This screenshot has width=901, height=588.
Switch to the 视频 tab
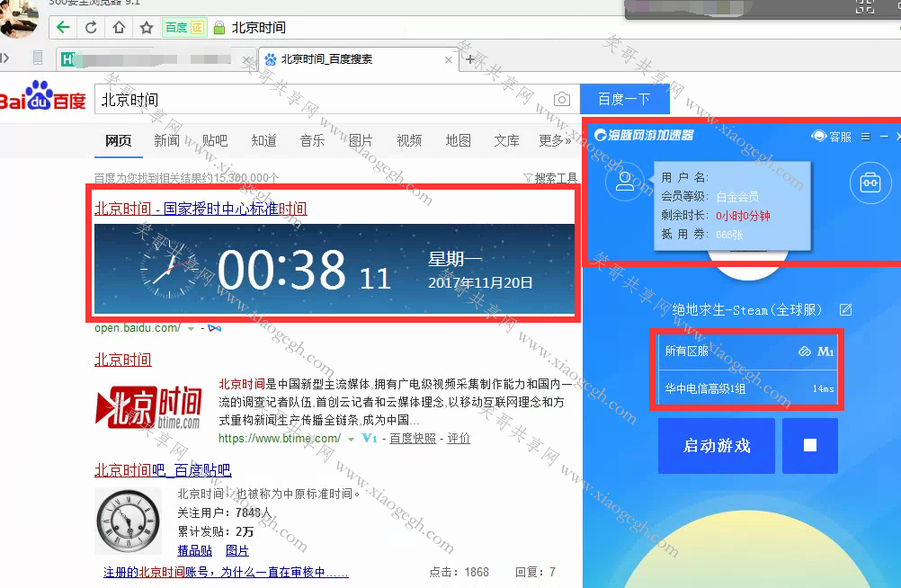pyautogui.click(x=409, y=141)
